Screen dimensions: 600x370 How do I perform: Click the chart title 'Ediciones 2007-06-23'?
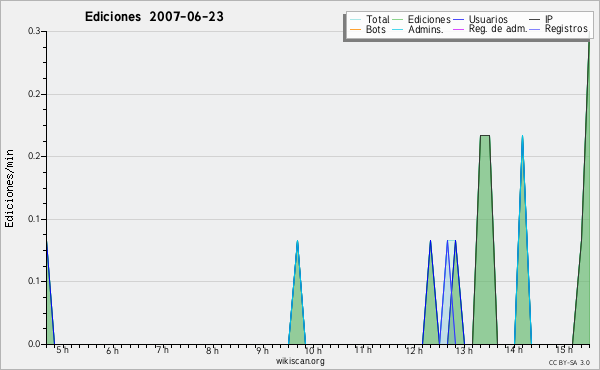pos(154,17)
